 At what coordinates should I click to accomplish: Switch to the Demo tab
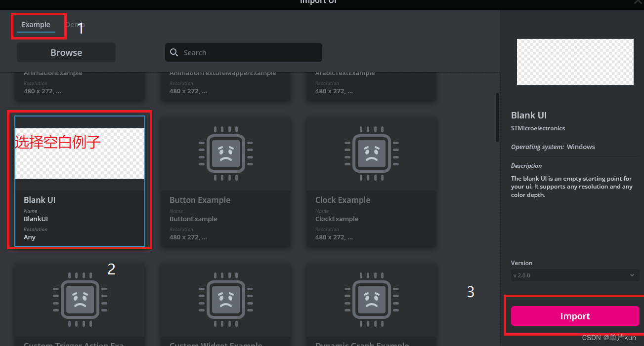coord(75,24)
